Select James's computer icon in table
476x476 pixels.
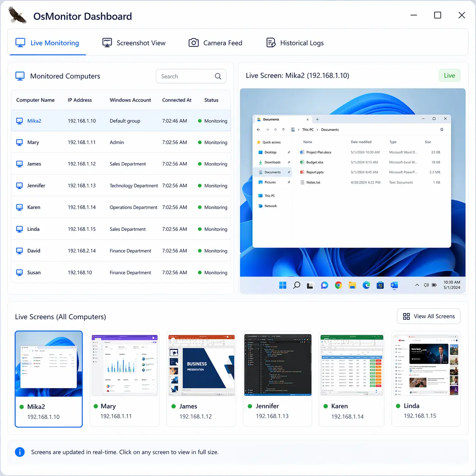(19, 164)
